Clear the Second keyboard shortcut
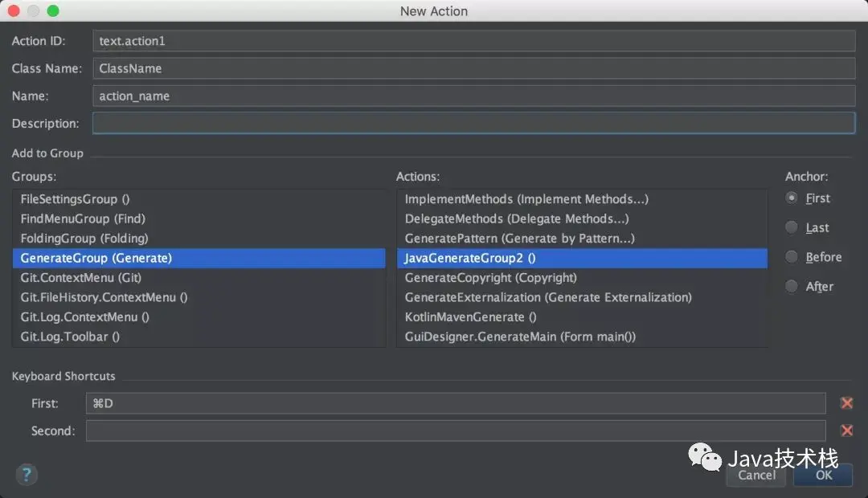Viewport: 868px width, 498px height. click(846, 431)
